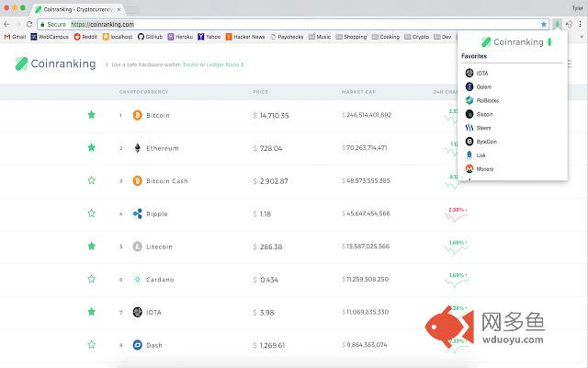588x368 pixels.
Task: Click the Trezor or Ledger Nano S link
Action: [x=213, y=64]
